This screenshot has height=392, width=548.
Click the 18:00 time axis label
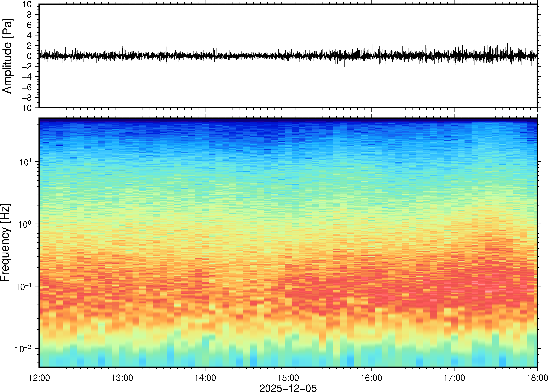click(x=537, y=378)
